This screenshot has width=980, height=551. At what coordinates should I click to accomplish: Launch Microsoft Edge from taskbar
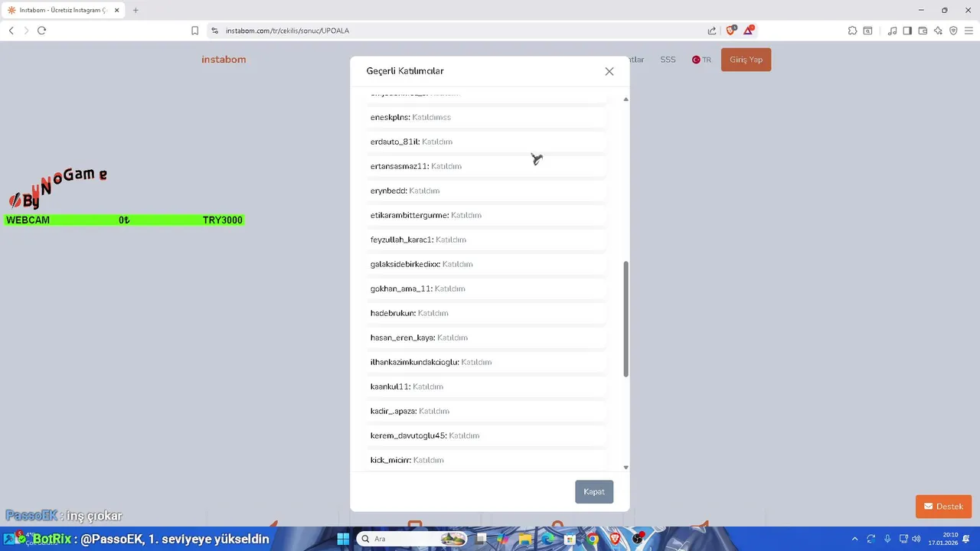(548, 539)
